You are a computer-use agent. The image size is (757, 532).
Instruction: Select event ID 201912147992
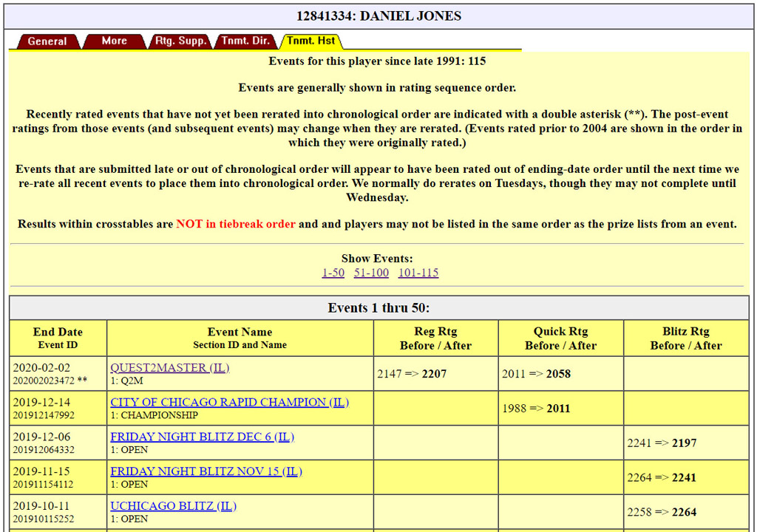(x=44, y=415)
